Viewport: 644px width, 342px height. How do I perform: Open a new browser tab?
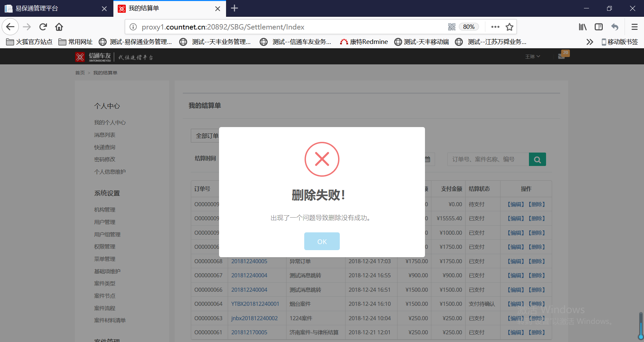point(234,8)
